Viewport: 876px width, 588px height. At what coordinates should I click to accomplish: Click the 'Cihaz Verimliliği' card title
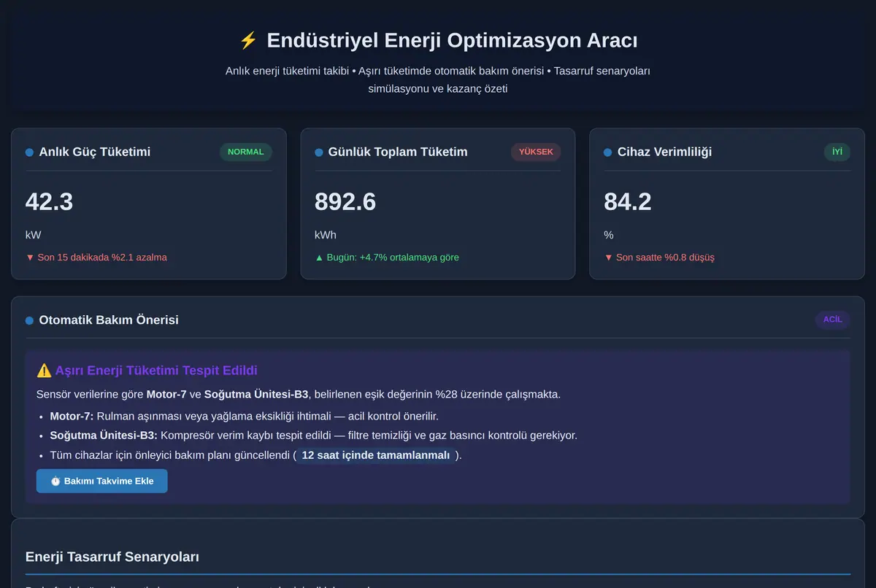point(665,152)
